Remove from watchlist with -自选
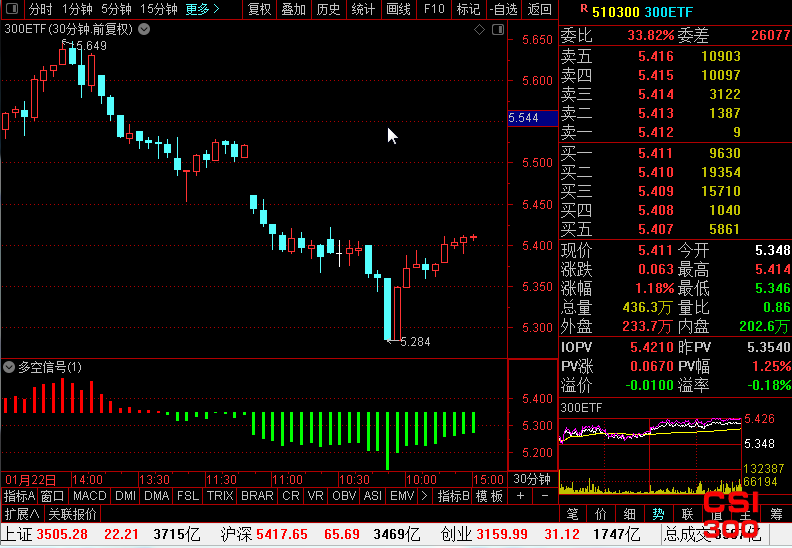Image resolution: width=792 pixels, height=548 pixels. click(x=503, y=9)
